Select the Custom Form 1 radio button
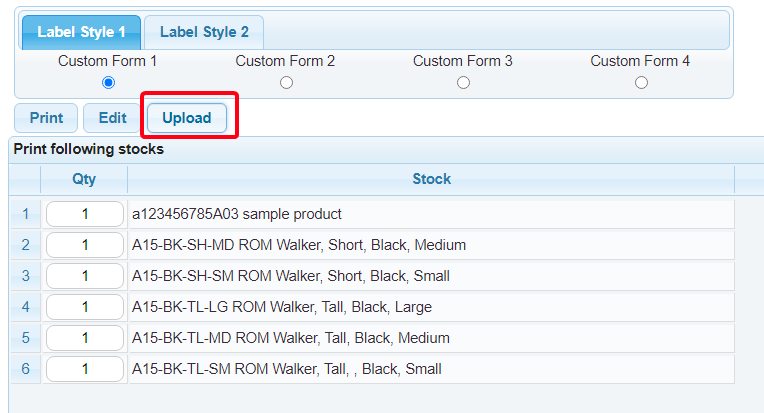 pyautogui.click(x=108, y=83)
